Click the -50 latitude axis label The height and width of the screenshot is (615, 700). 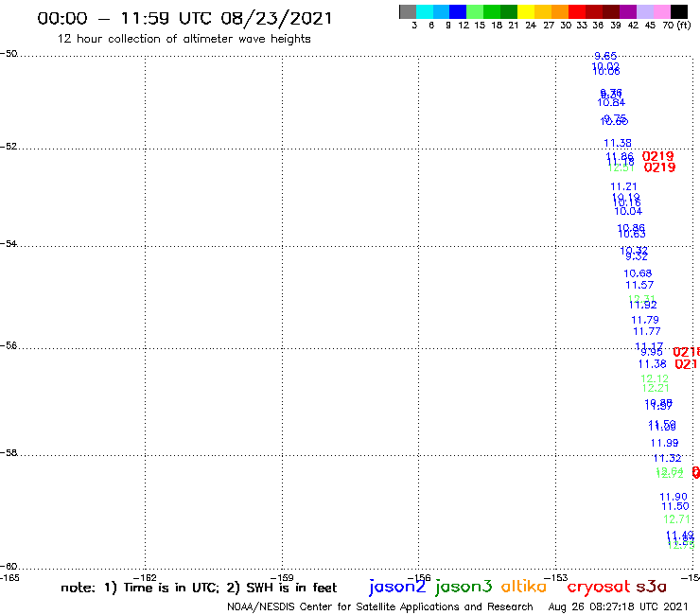(x=9, y=54)
